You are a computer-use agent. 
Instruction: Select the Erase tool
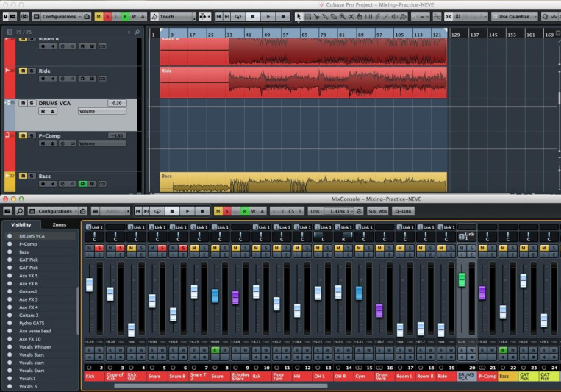tap(334, 16)
